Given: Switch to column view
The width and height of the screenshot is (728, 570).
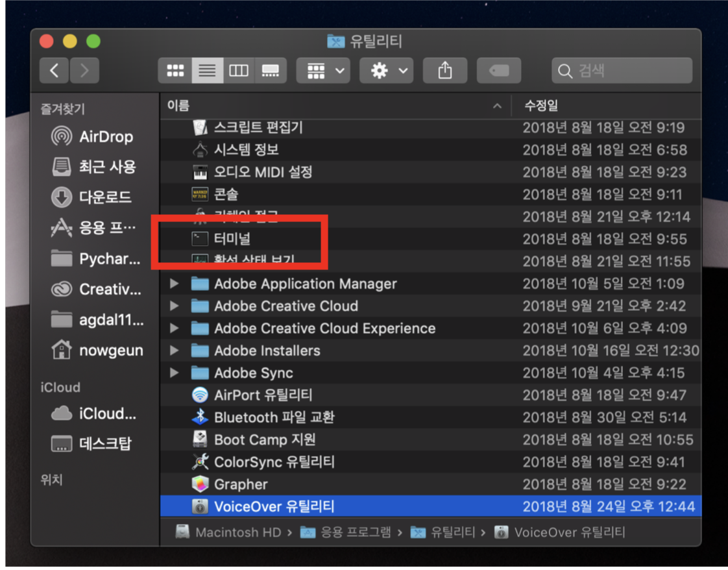Looking at the screenshot, I should click(239, 71).
